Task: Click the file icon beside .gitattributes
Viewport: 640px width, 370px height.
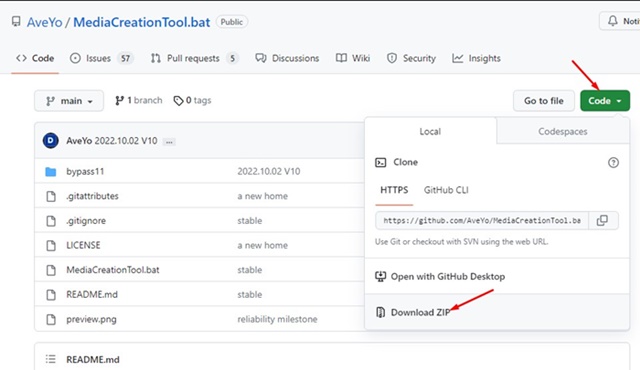Action: click(x=51, y=196)
